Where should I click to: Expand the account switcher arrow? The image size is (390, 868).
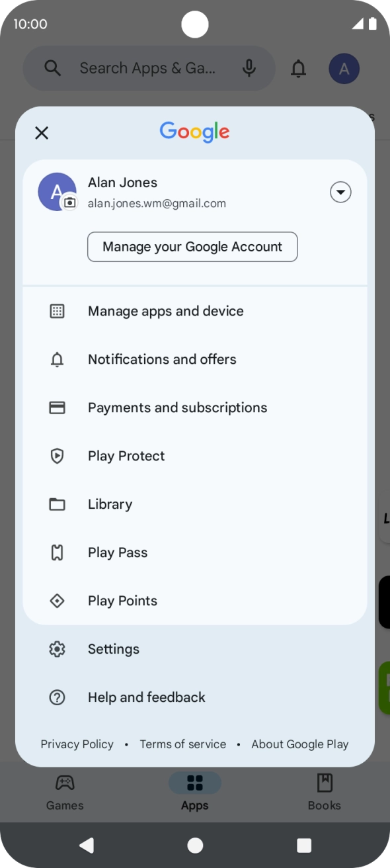340,193
